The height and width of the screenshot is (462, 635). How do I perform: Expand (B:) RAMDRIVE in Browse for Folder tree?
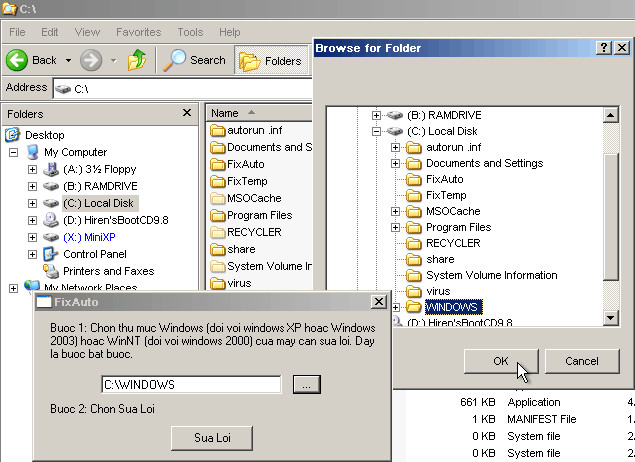click(376, 115)
